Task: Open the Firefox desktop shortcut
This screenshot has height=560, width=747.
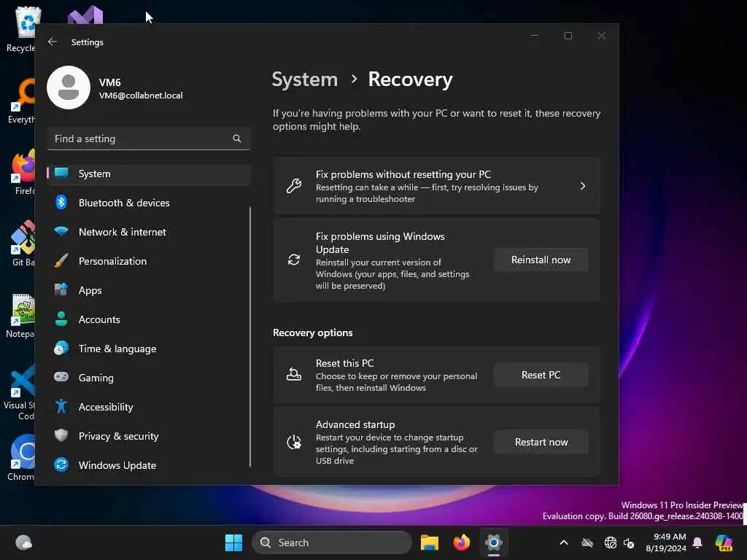Action: [23, 172]
